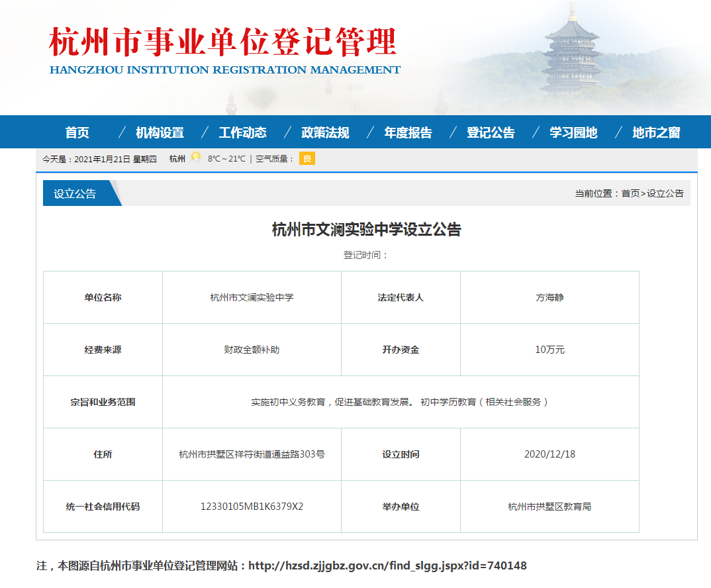Image resolution: width=711 pixels, height=588 pixels.
Task: Open 年度报告 navigation item
Action: tap(408, 132)
